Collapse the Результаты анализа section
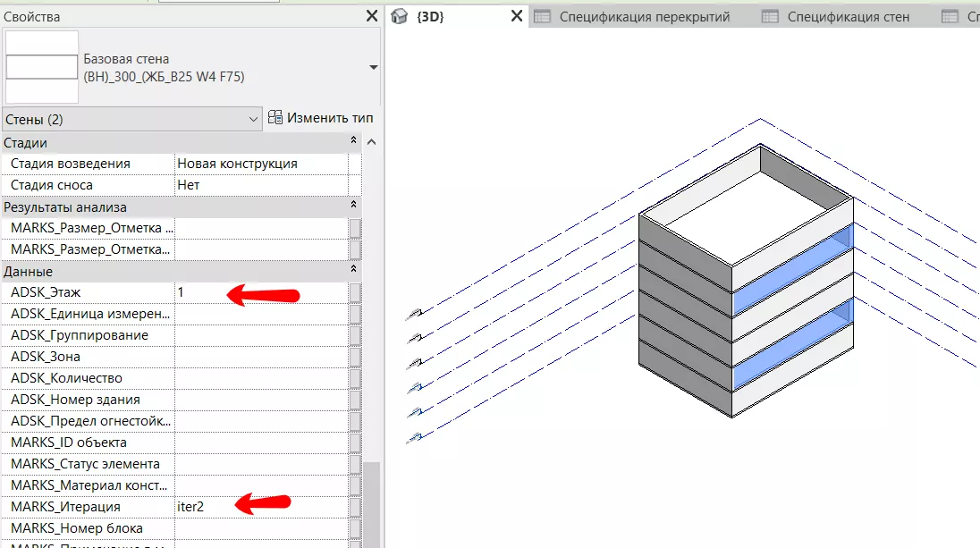Screen dimensions: 980x548 353,207
